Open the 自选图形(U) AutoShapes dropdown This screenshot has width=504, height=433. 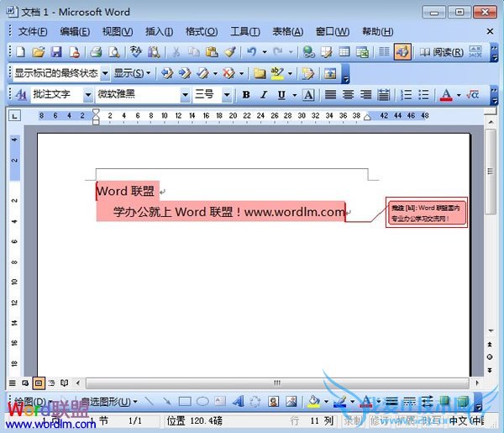109,402
